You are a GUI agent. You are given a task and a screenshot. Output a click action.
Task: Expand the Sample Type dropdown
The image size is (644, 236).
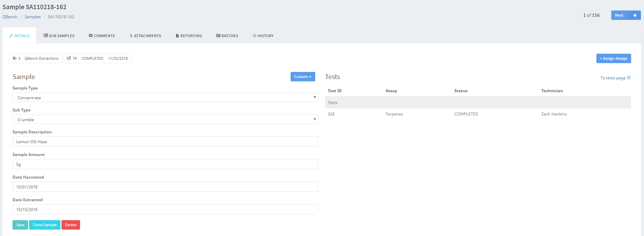(165, 98)
